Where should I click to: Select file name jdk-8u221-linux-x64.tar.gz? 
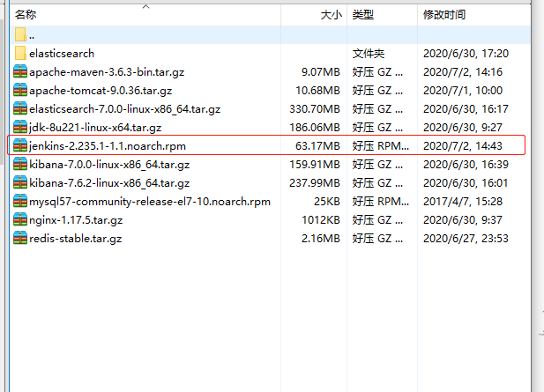pos(95,128)
